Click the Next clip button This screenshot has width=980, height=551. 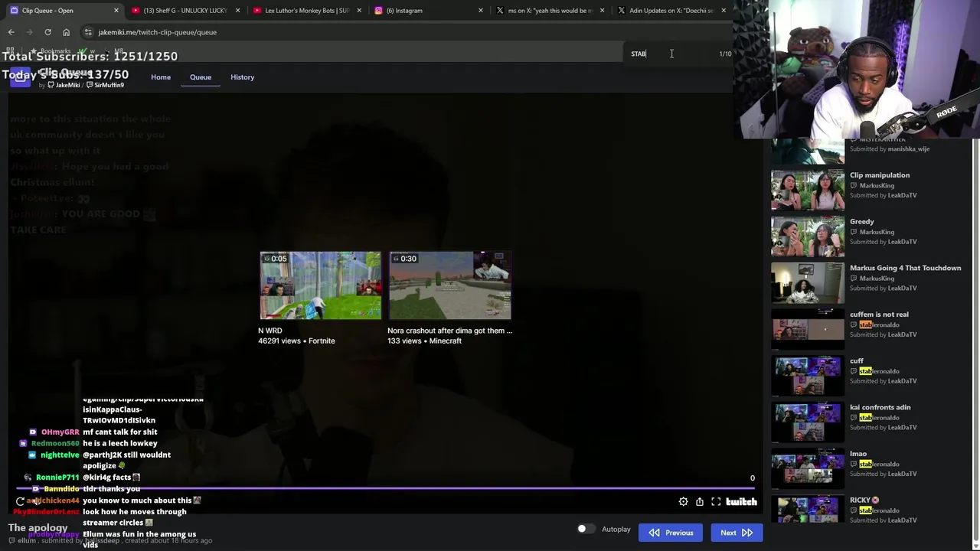pos(737,533)
